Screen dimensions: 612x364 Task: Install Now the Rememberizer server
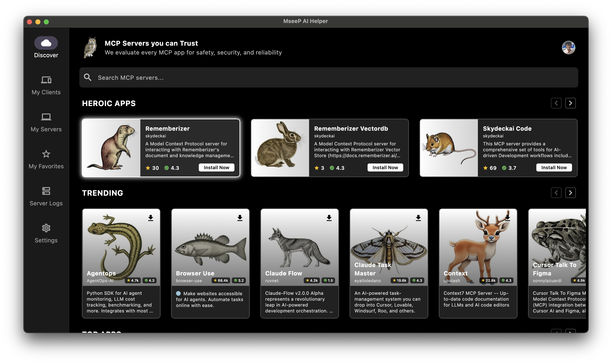pos(216,167)
